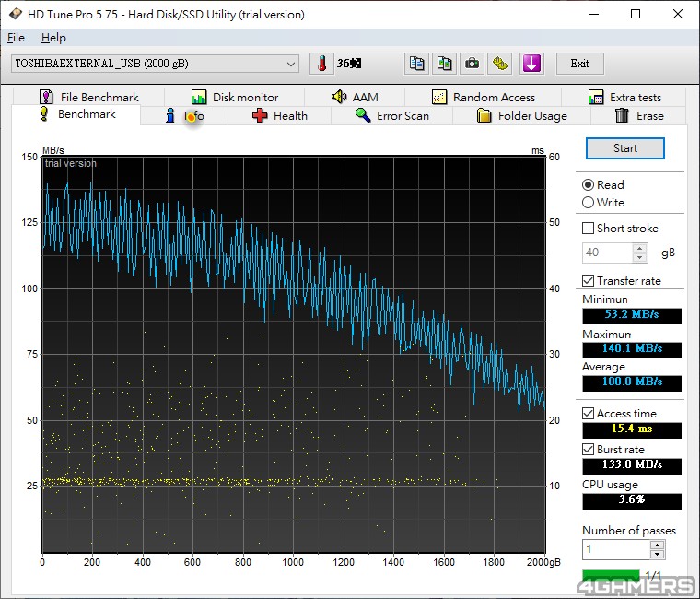The width and height of the screenshot is (700, 599).
Task: Click the Start benchmark button
Action: [x=625, y=148]
